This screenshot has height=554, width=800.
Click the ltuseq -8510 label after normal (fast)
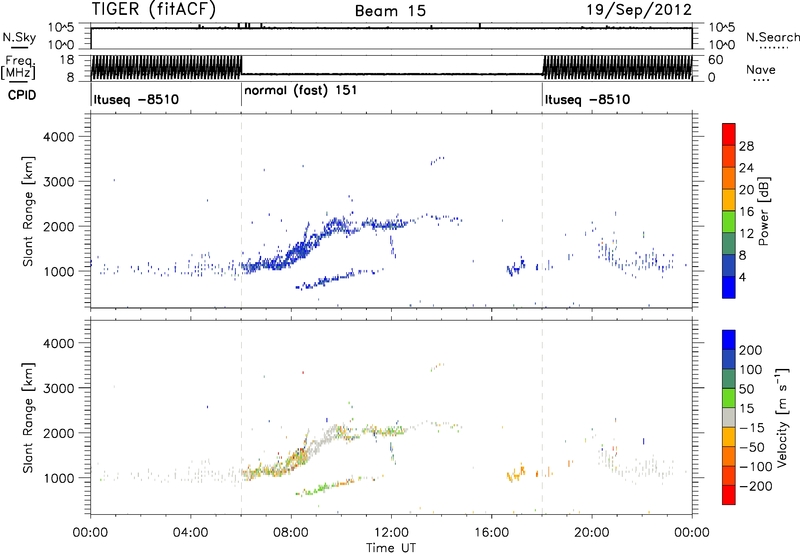pos(587,99)
